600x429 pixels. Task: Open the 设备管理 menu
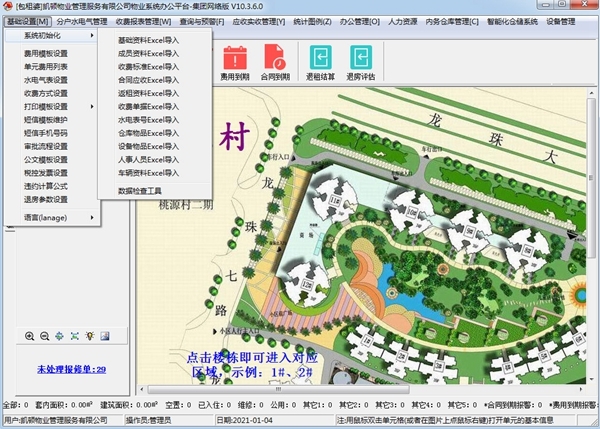[x=560, y=21]
